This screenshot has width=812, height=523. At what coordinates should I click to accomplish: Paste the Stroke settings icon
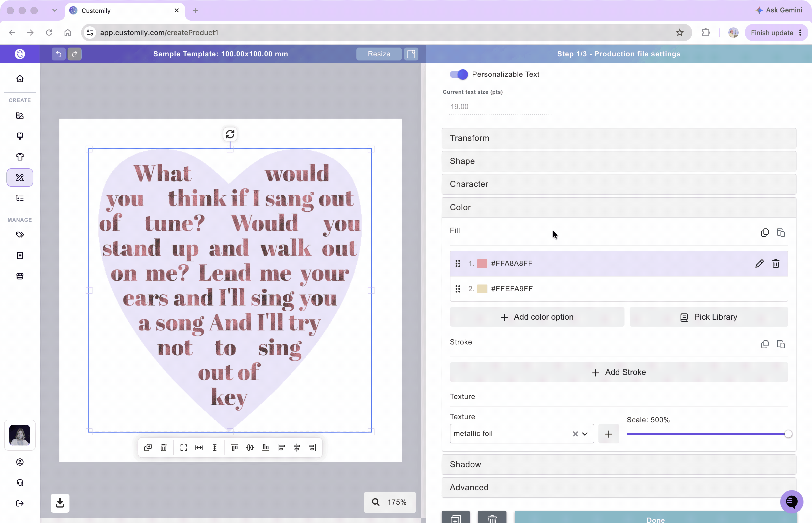coord(781,344)
